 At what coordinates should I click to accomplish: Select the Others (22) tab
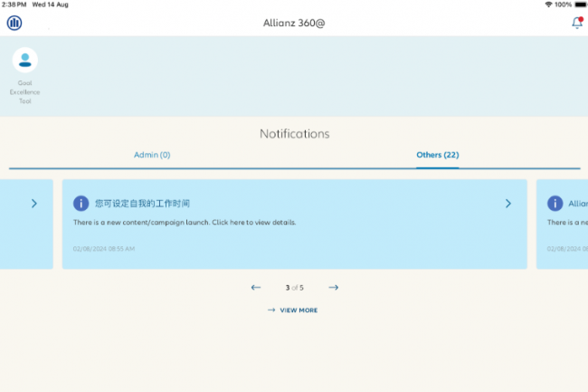437,155
